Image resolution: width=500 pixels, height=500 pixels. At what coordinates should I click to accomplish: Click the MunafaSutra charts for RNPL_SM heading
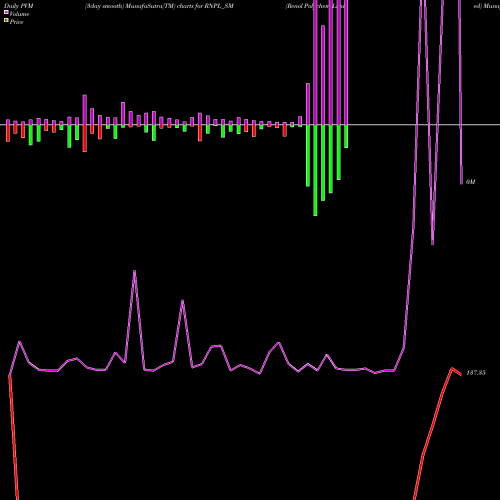[159, 6]
